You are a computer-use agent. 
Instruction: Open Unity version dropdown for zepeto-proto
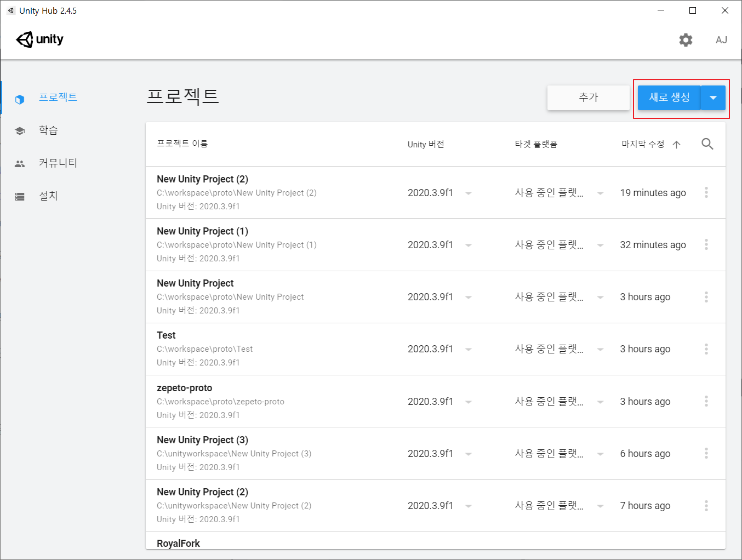pos(469,402)
